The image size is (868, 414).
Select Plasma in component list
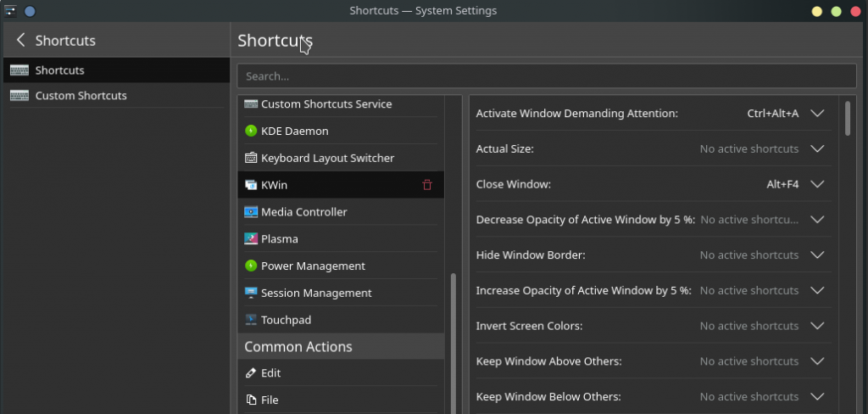(341, 239)
